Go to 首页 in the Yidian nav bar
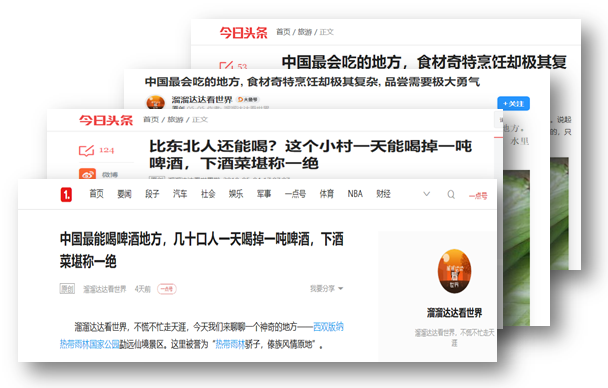Screen dimensions: 608x388 coord(96,194)
